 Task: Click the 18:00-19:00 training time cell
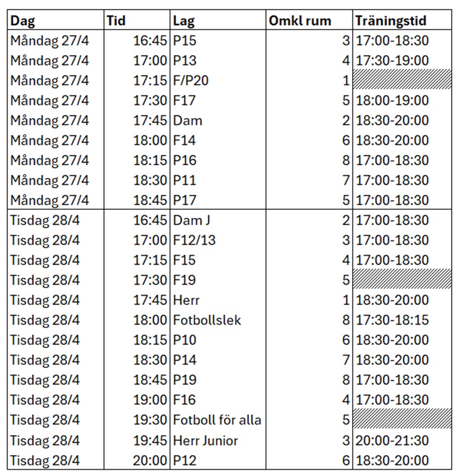(x=392, y=101)
